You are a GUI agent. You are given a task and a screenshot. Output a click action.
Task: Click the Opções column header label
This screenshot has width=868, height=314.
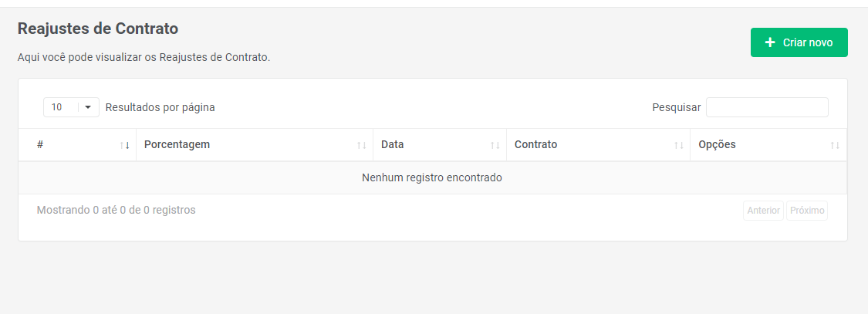(x=717, y=144)
